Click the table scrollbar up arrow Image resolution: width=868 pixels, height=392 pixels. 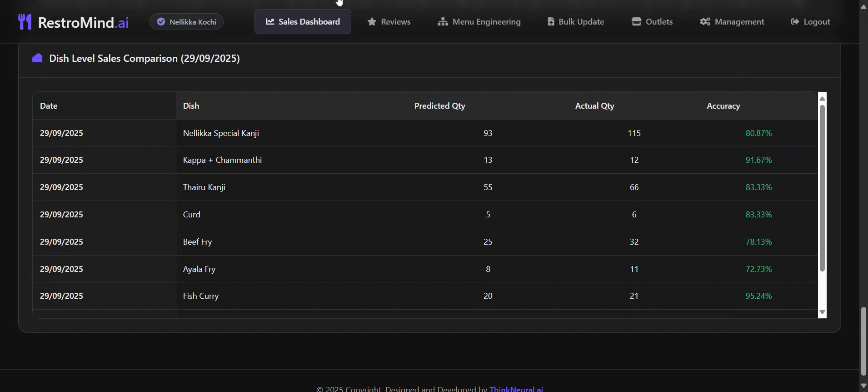pyautogui.click(x=822, y=98)
